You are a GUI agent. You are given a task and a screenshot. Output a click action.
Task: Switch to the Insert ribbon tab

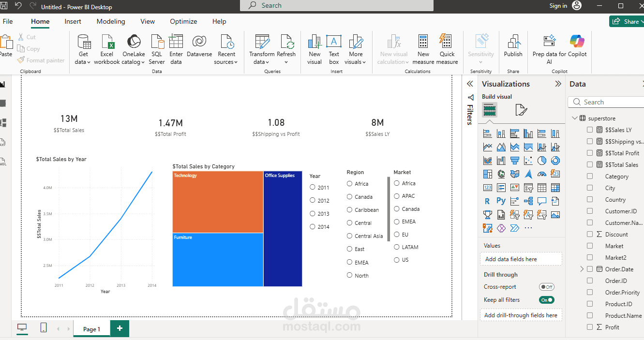pyautogui.click(x=73, y=21)
